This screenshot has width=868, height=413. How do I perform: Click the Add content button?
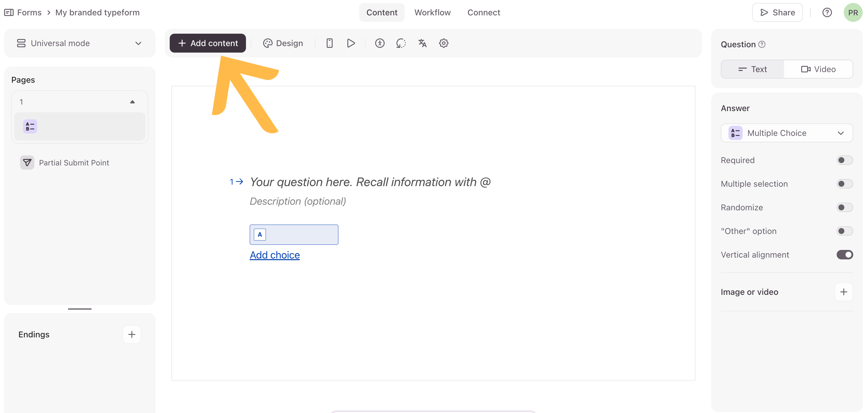[x=208, y=43]
